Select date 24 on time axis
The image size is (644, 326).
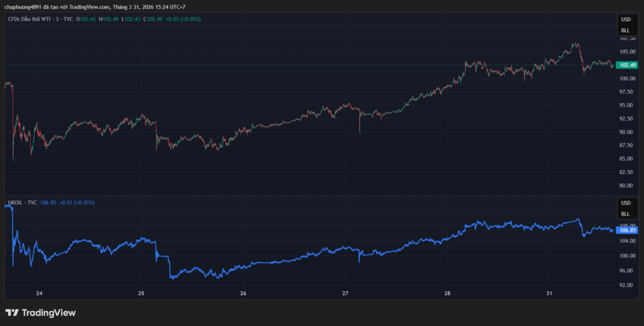39,293
